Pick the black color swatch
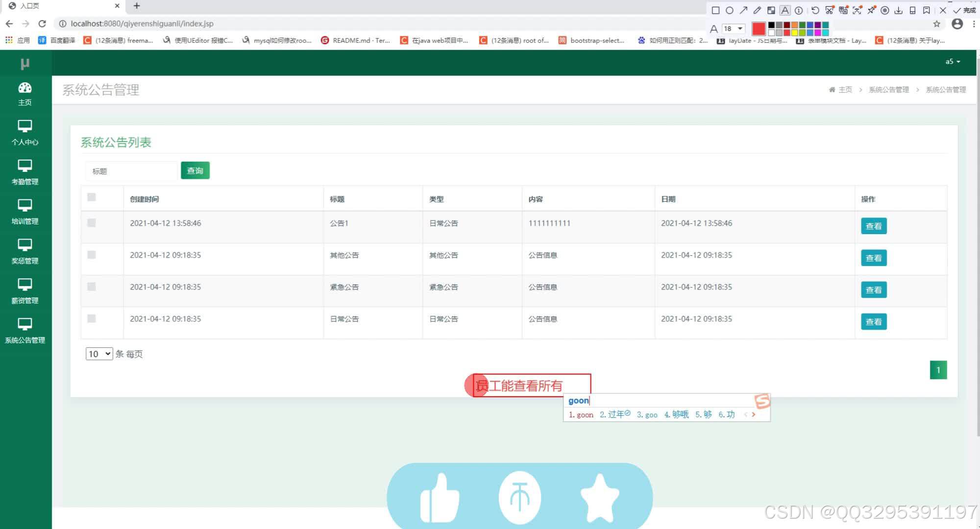 point(771,25)
